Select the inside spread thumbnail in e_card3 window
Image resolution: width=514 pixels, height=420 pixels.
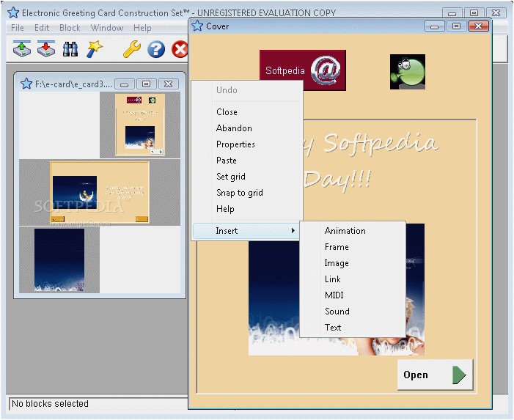100,192
